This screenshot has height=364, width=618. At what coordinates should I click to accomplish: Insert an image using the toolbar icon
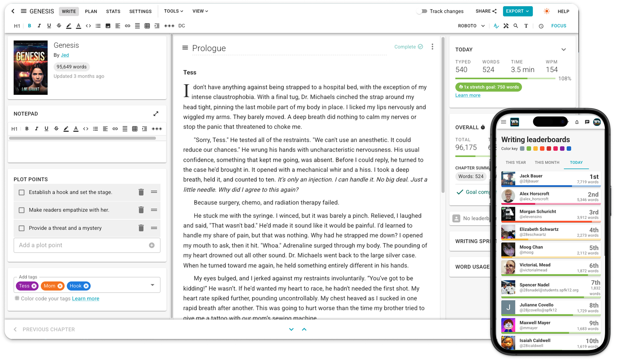(108, 26)
